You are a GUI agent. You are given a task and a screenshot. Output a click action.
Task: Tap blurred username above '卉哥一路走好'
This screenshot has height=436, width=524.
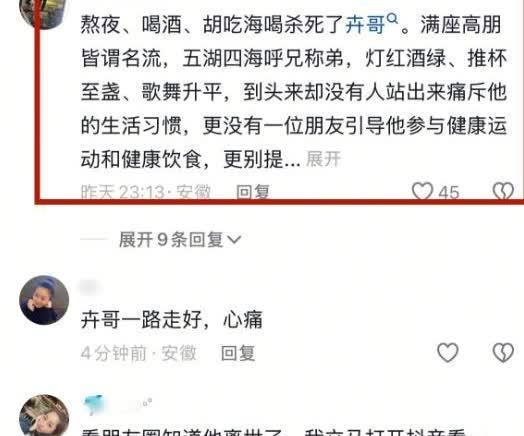click(90, 287)
